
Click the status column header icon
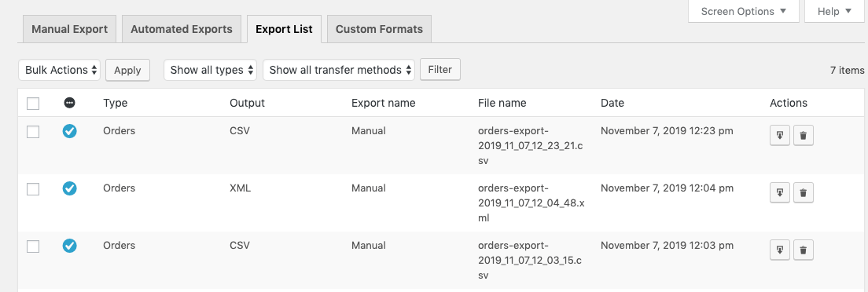[70, 103]
